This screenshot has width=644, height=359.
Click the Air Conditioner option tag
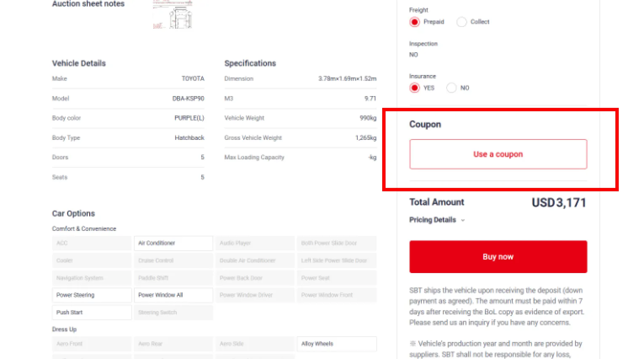click(173, 243)
